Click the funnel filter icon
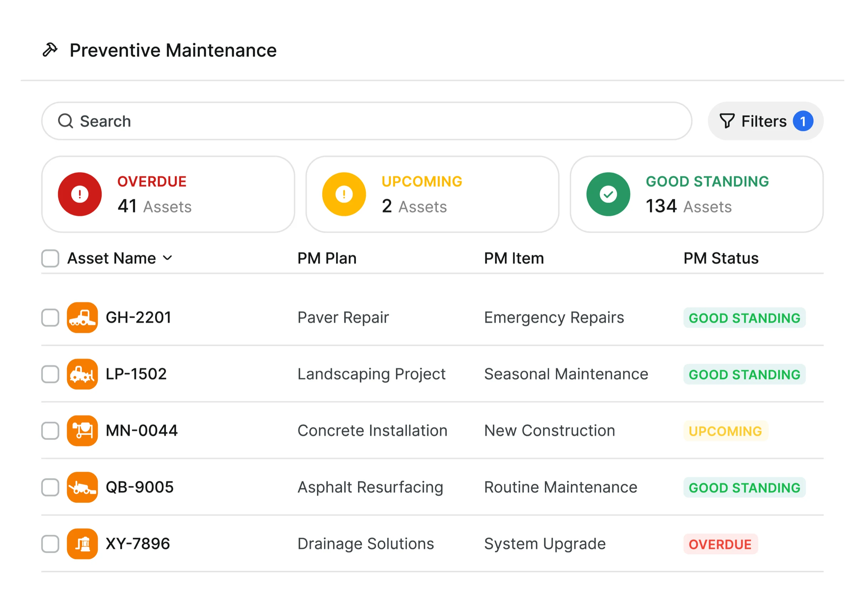Image resolution: width=865 pixels, height=616 pixels. (727, 121)
